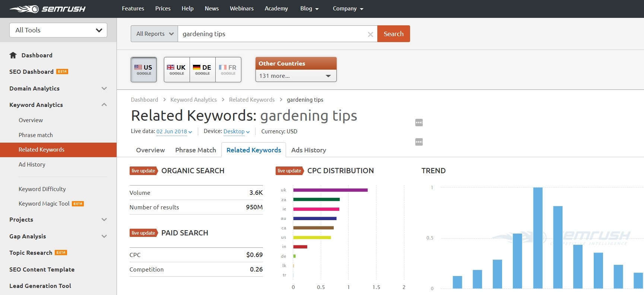
Task: Open the All Tools dropdown
Action: (58, 30)
